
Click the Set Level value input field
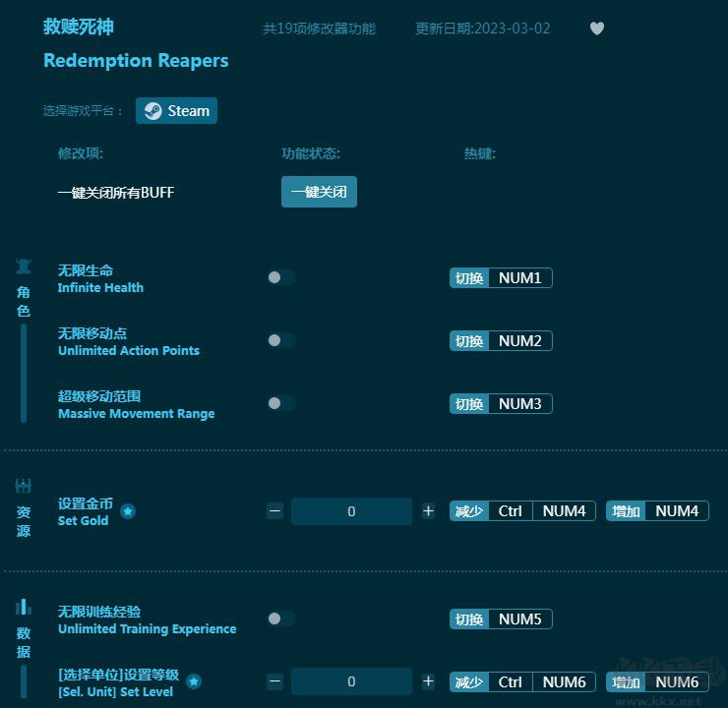351,681
